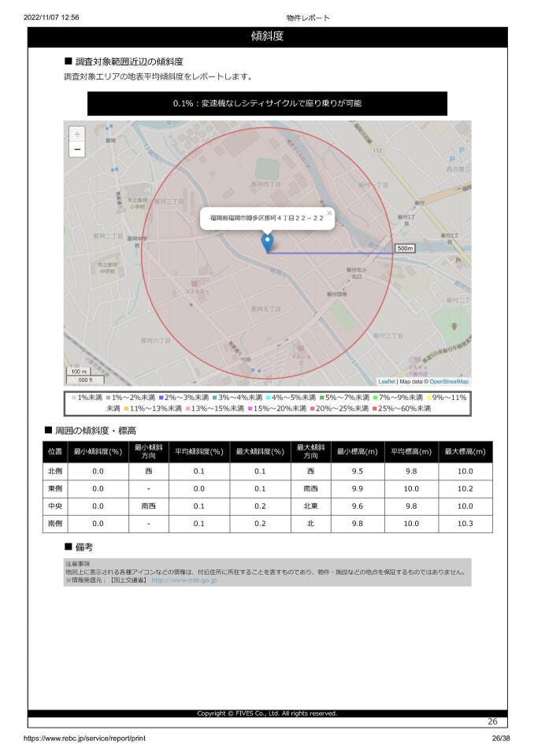Click the 25%～60%未満 red legend swatch
This screenshot has height=756, width=534.
375,409
